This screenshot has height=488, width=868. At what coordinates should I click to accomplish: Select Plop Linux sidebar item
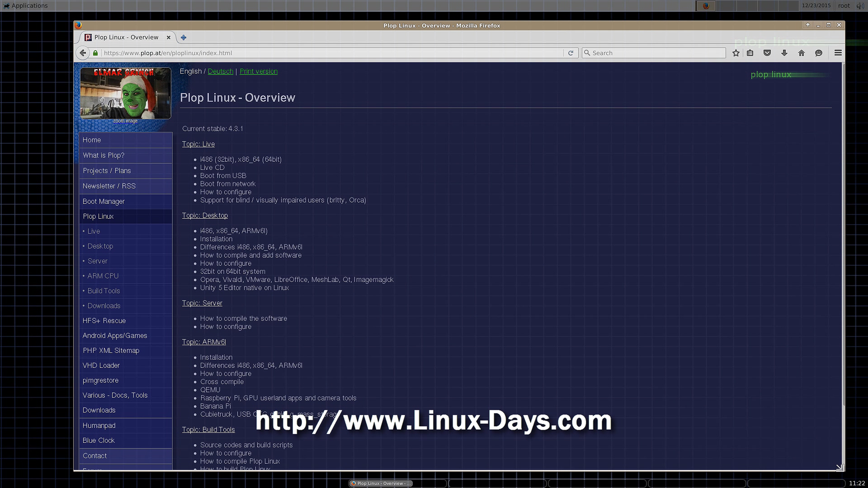126,216
